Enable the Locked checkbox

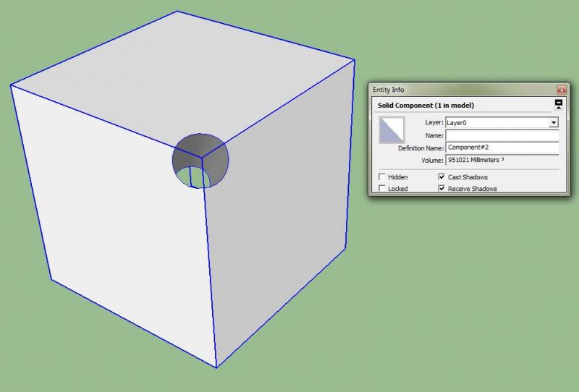tap(382, 189)
